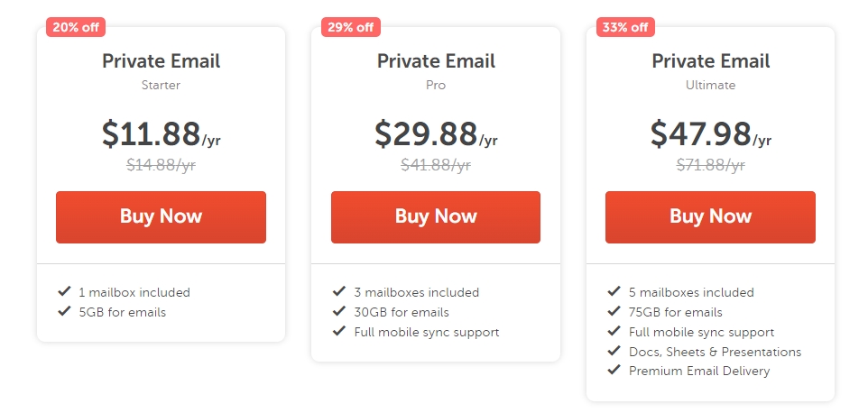This screenshot has height=413, width=868.
Task: Click the $29.88/yr Pro price
Action: tap(436, 133)
